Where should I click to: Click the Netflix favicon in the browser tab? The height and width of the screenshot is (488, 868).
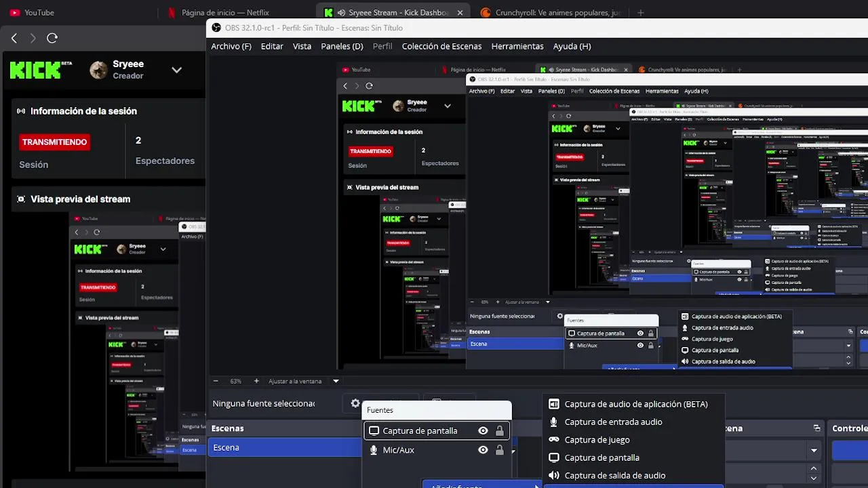pyautogui.click(x=172, y=12)
